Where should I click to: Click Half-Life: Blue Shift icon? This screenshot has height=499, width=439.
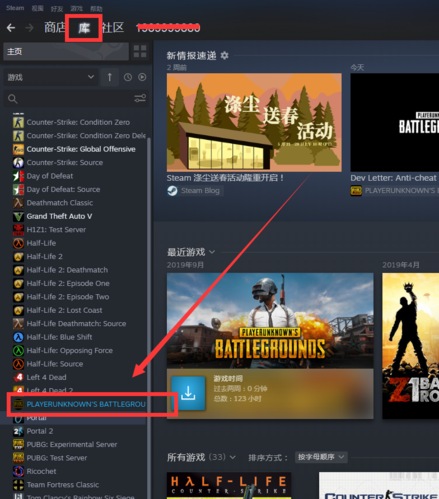click(18, 337)
